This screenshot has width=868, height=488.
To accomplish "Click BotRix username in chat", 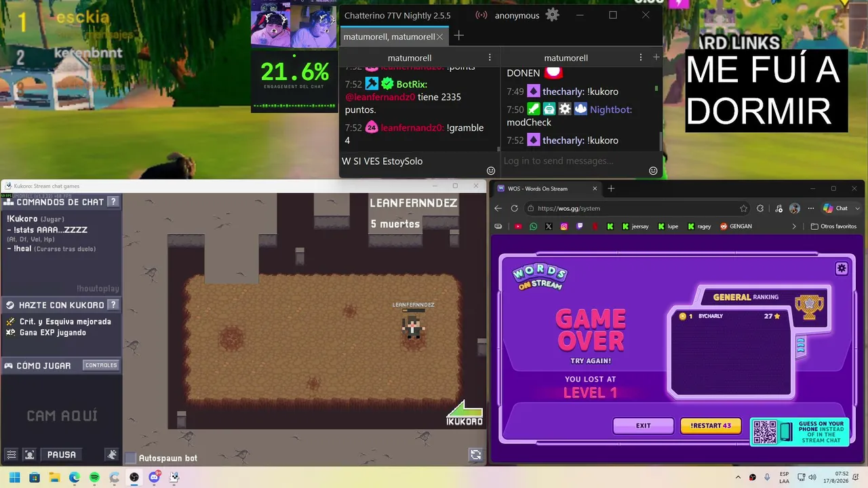I will [412, 85].
